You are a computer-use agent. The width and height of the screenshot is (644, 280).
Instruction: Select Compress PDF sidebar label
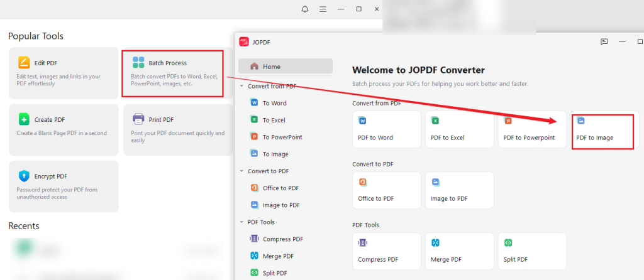coord(283,239)
